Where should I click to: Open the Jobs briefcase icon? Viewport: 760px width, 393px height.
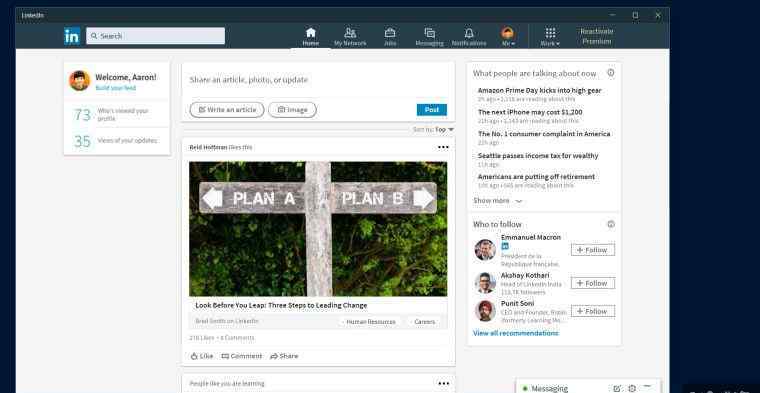click(390, 32)
